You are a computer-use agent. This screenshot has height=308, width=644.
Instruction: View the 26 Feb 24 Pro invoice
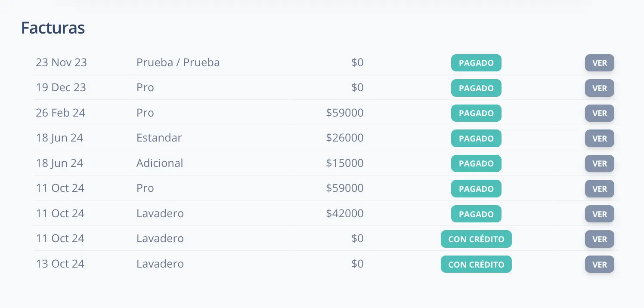point(599,113)
